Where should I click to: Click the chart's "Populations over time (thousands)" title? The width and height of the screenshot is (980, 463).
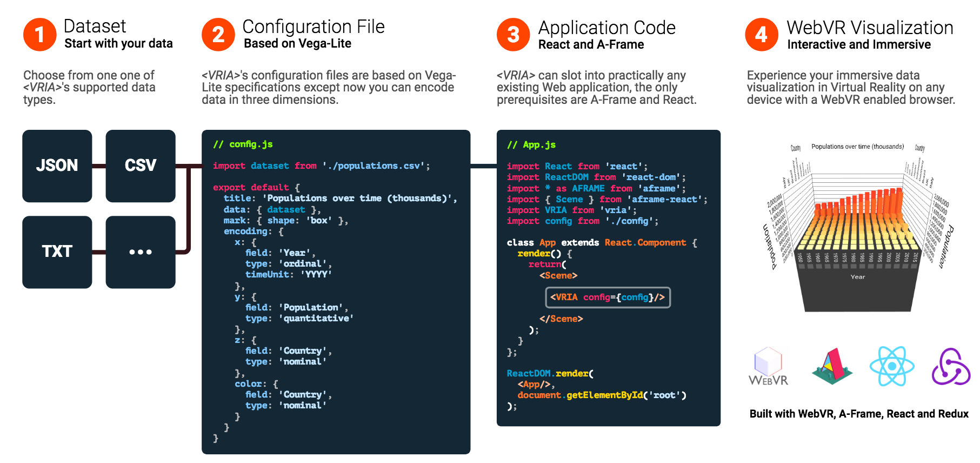pos(857,147)
